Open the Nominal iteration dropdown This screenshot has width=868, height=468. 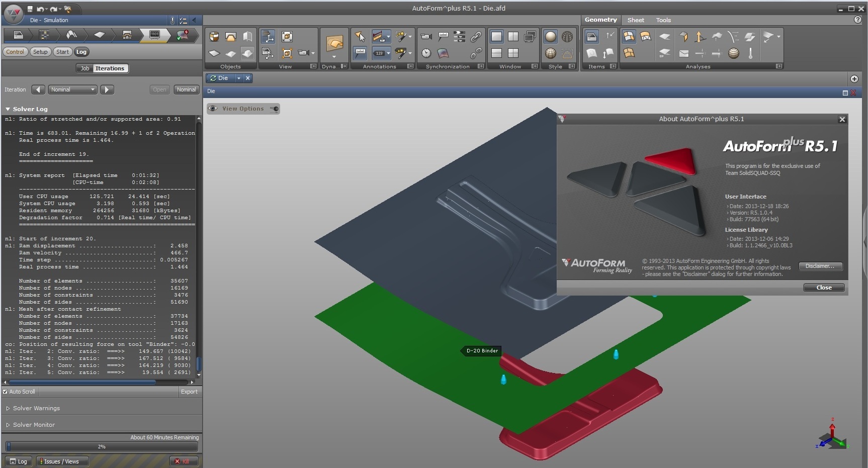pos(72,89)
